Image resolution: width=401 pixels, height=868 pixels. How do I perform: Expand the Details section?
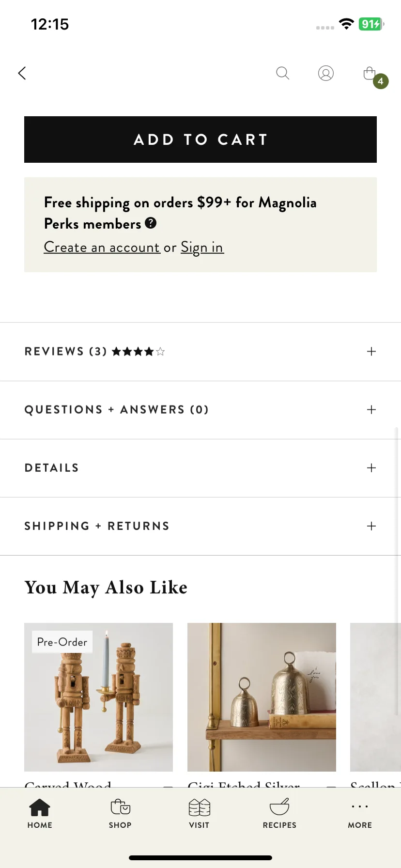coord(200,468)
